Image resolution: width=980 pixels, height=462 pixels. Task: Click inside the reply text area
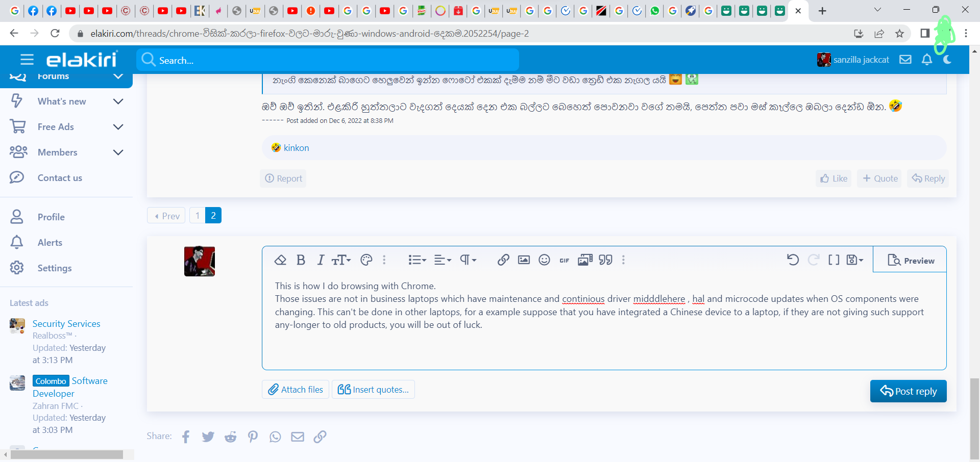click(604, 321)
